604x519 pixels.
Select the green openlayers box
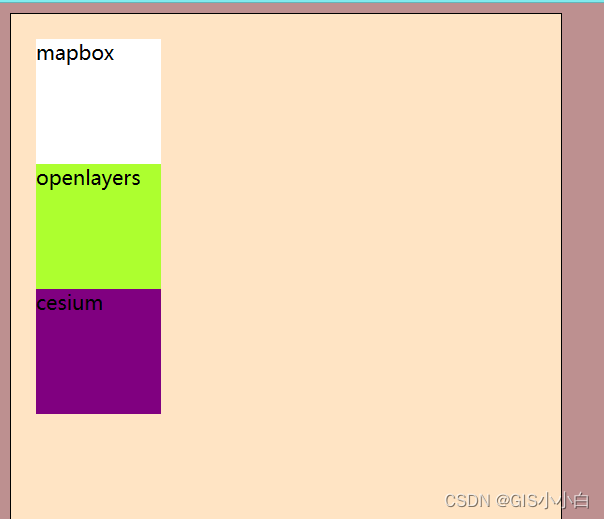pyautogui.click(x=98, y=227)
